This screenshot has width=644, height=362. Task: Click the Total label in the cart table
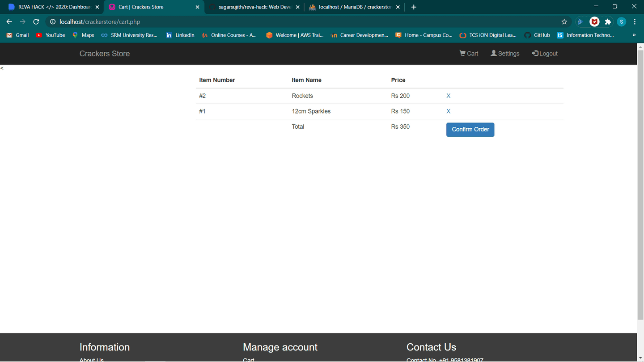(x=298, y=127)
